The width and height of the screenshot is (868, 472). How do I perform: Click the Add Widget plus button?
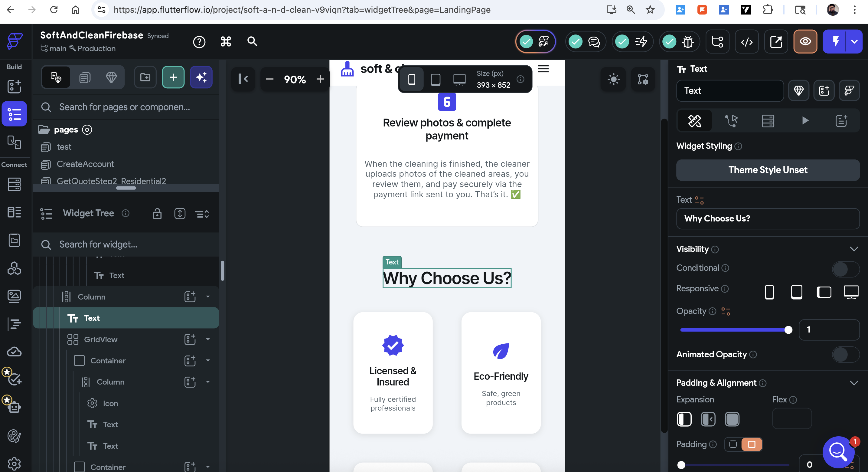point(173,77)
